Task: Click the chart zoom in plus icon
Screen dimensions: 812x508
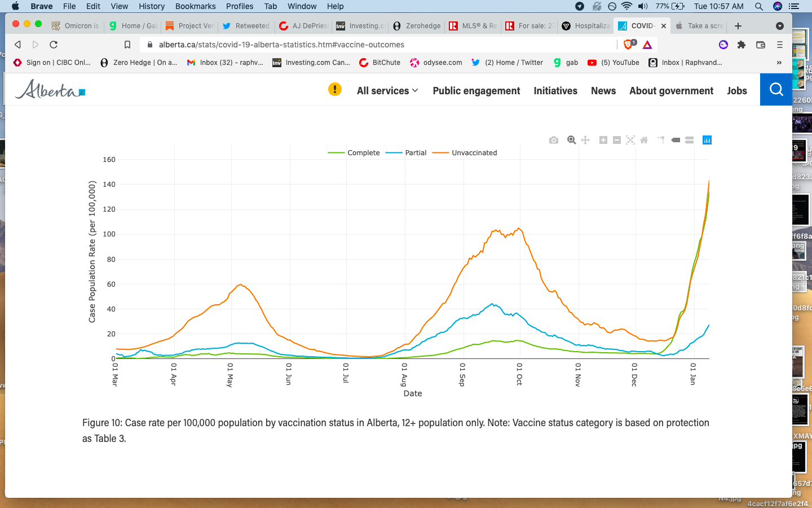Action: [x=603, y=140]
